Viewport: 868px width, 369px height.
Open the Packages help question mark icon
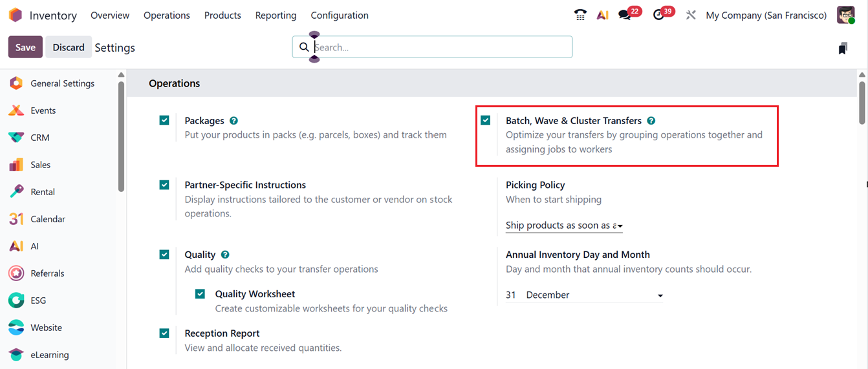tap(233, 121)
